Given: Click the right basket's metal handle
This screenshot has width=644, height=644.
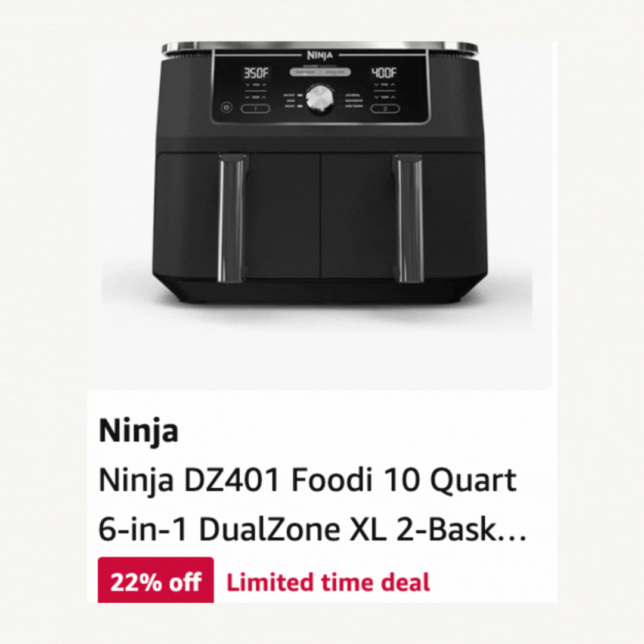Looking at the screenshot, I should 408,218.
